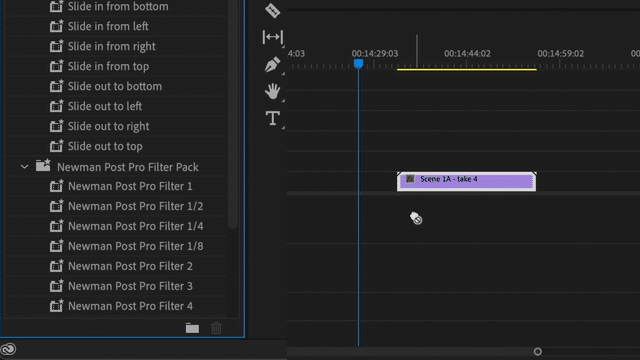
Task: Select the Slide in from left preset
Action: (108, 27)
